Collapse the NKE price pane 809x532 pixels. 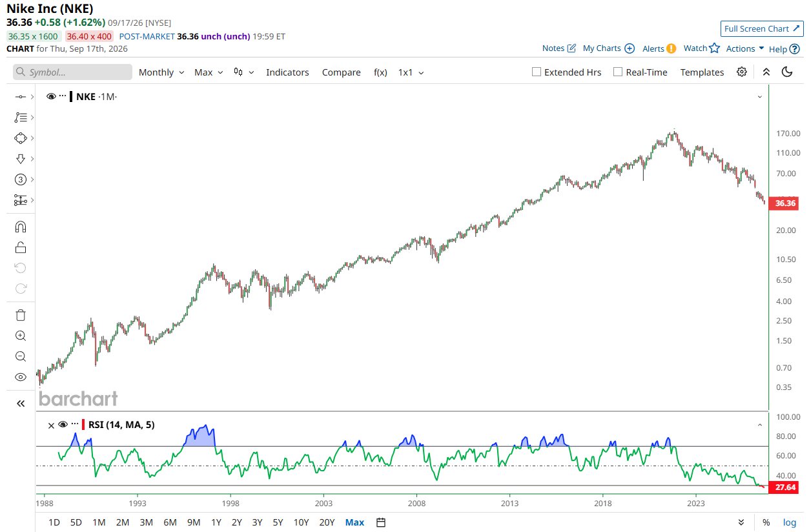[x=760, y=96]
